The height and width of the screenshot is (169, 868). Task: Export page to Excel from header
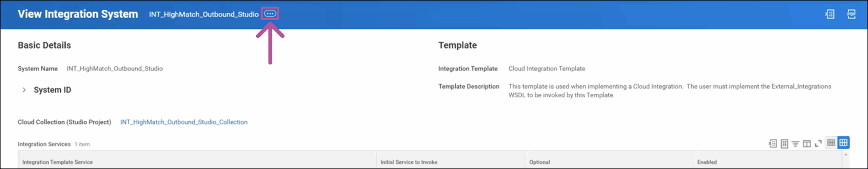(x=830, y=14)
